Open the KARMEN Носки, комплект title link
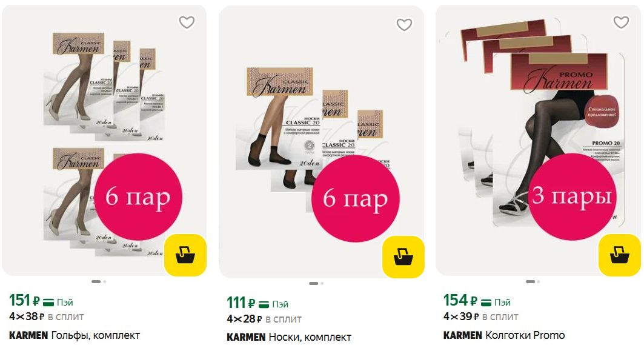 click(x=289, y=337)
